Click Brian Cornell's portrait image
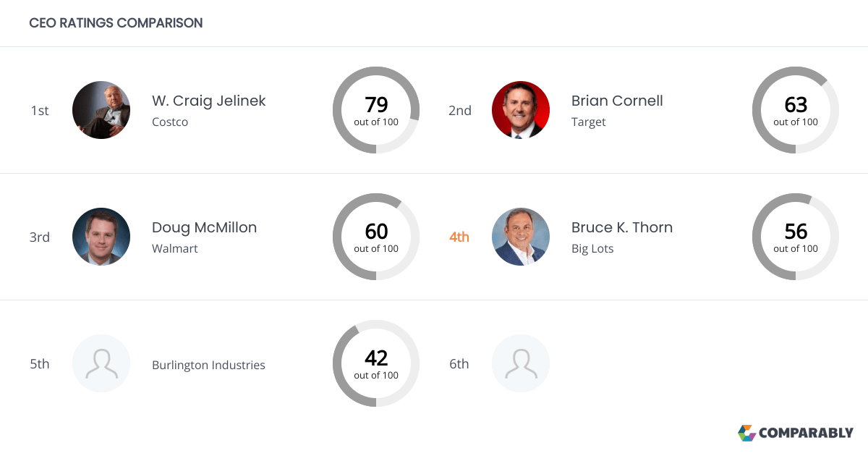This screenshot has height=456, width=868. coord(521,110)
